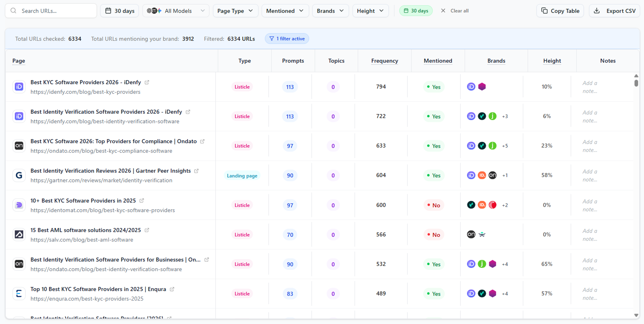Click the Copy Table button

click(560, 11)
